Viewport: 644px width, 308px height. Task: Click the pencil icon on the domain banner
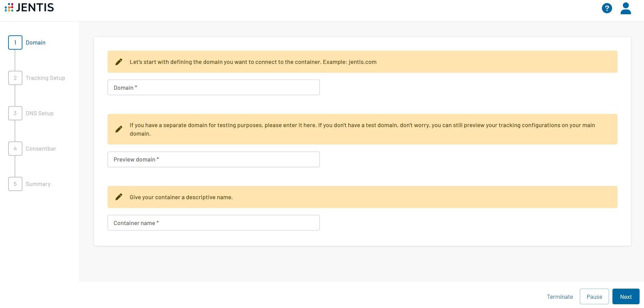point(118,62)
